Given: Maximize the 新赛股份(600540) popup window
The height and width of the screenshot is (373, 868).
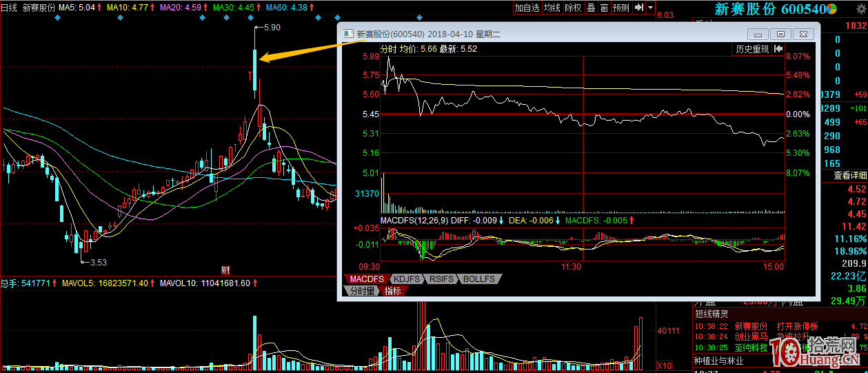Looking at the screenshot, I should pos(781,34).
